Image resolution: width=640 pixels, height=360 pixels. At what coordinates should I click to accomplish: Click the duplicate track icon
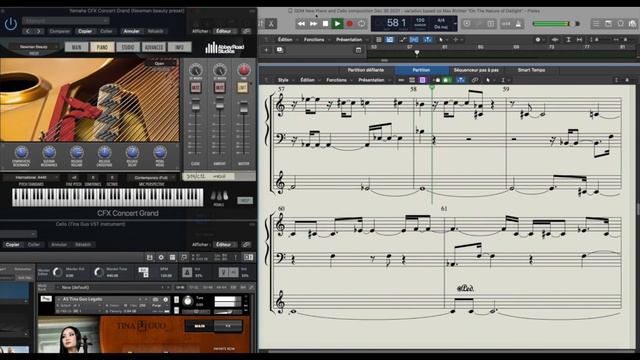280,50
